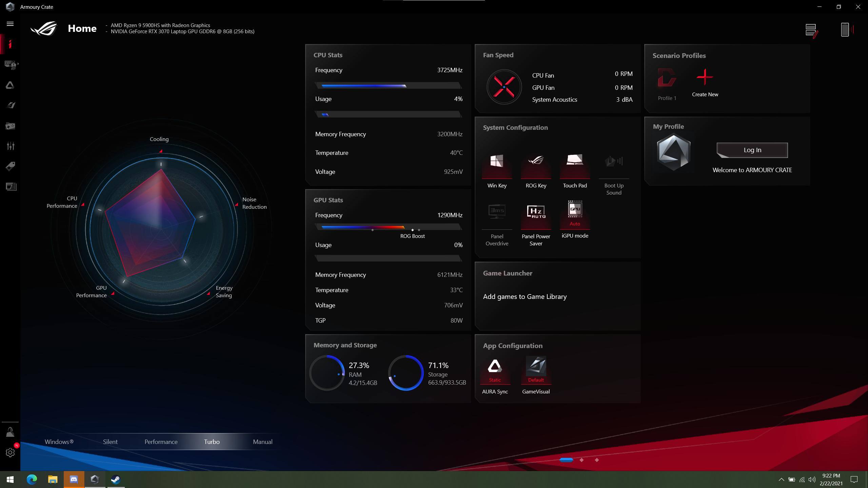Open the AURA Sync sidebar icon

10,85
